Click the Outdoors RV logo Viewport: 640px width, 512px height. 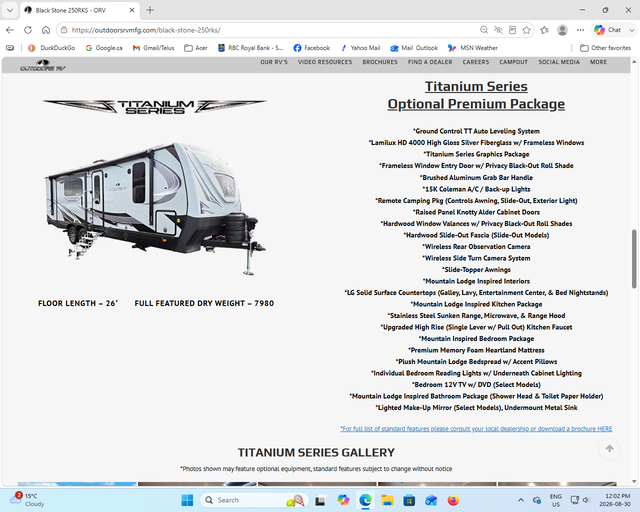coord(43,65)
